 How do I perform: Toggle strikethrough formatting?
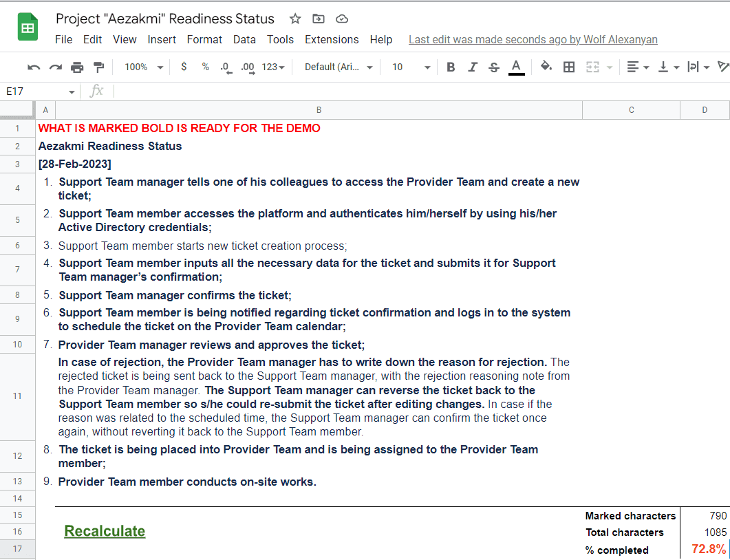click(494, 67)
